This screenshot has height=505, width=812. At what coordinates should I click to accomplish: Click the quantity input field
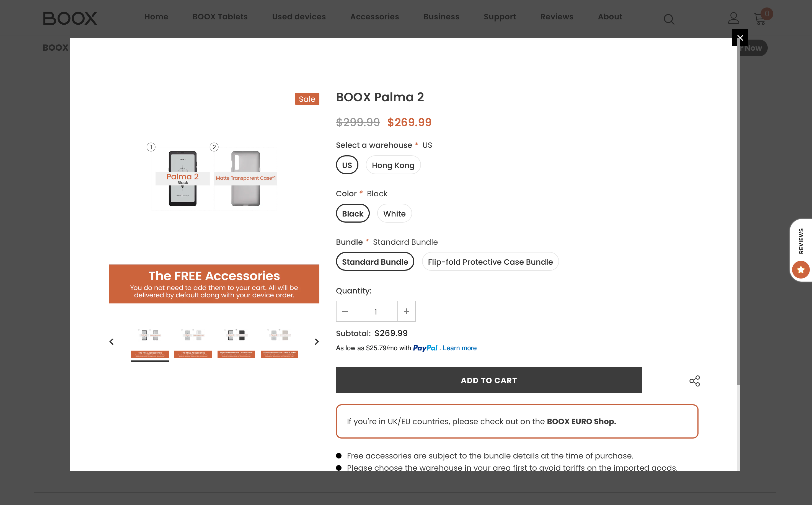coord(376,311)
